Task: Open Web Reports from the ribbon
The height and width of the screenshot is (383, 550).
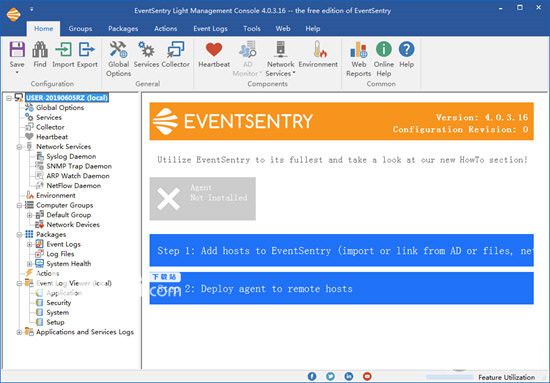Action: tap(358, 49)
